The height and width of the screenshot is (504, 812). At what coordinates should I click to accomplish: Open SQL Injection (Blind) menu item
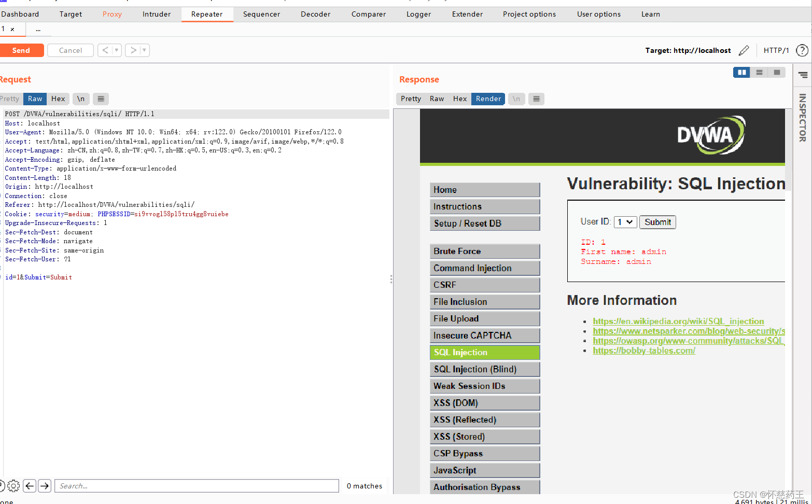pos(485,369)
